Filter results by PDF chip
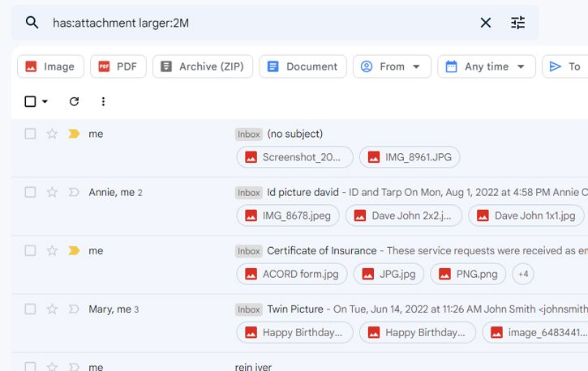This screenshot has height=371, width=588. pyautogui.click(x=118, y=66)
